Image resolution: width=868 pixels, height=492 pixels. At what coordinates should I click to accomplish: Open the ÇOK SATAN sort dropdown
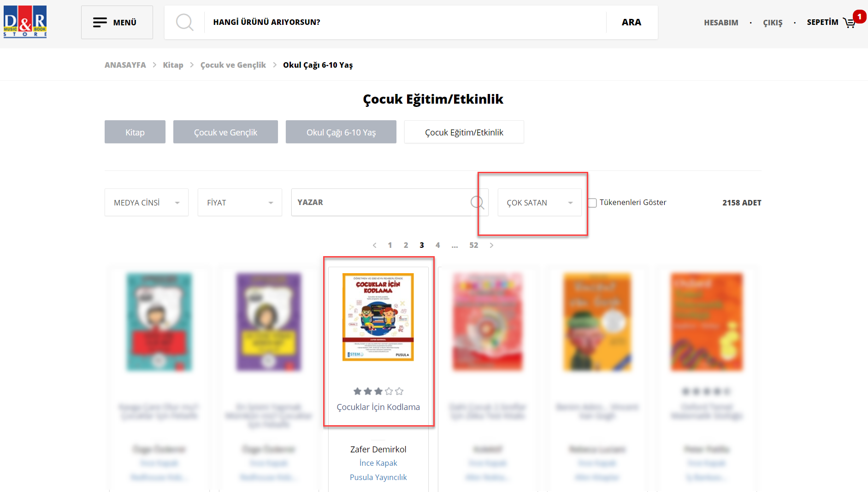(x=539, y=202)
